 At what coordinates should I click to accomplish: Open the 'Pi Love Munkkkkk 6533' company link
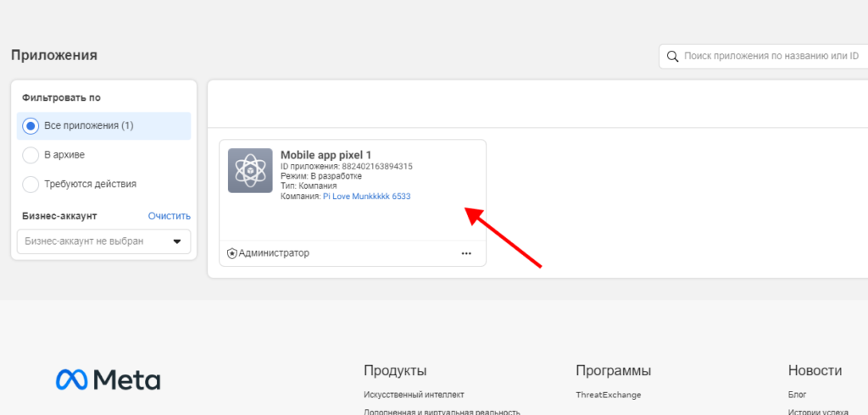point(366,196)
